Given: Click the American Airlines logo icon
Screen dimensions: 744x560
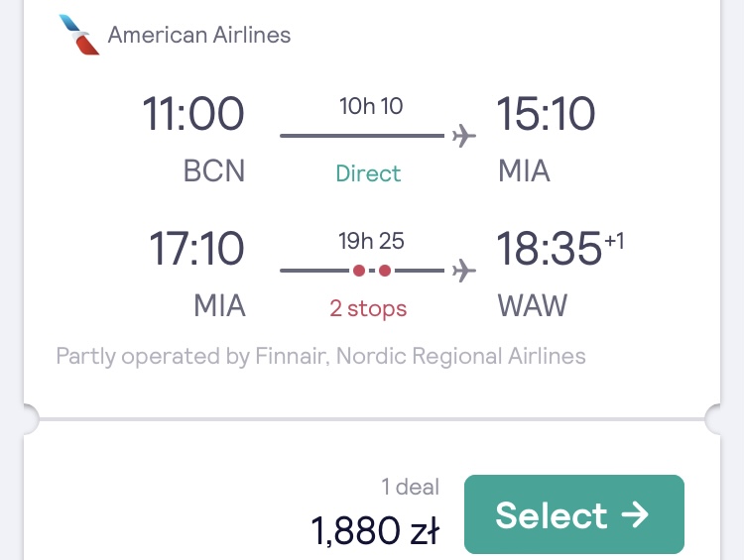Looking at the screenshot, I should [79, 35].
